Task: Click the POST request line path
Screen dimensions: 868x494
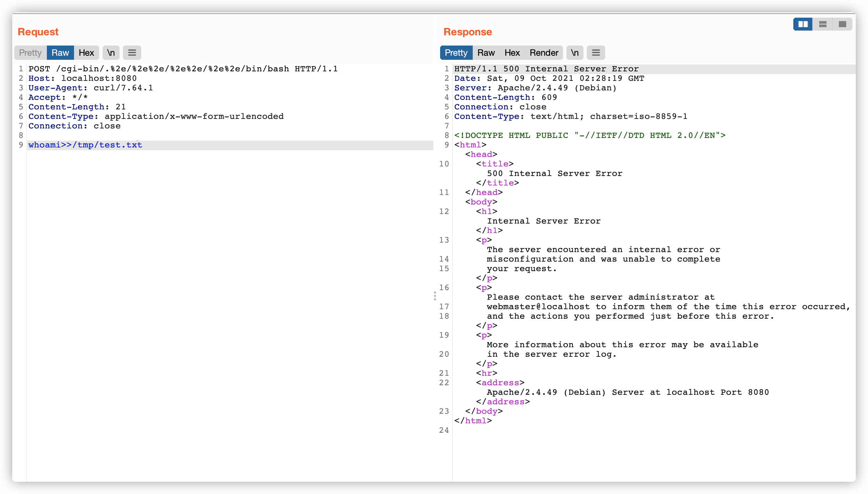Action: click(173, 69)
